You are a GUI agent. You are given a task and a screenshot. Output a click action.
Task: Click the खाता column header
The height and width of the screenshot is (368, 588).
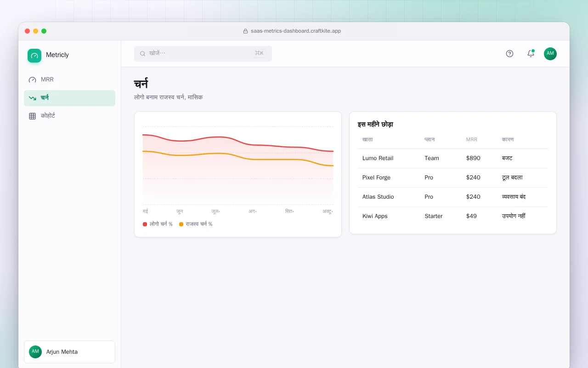(x=367, y=140)
